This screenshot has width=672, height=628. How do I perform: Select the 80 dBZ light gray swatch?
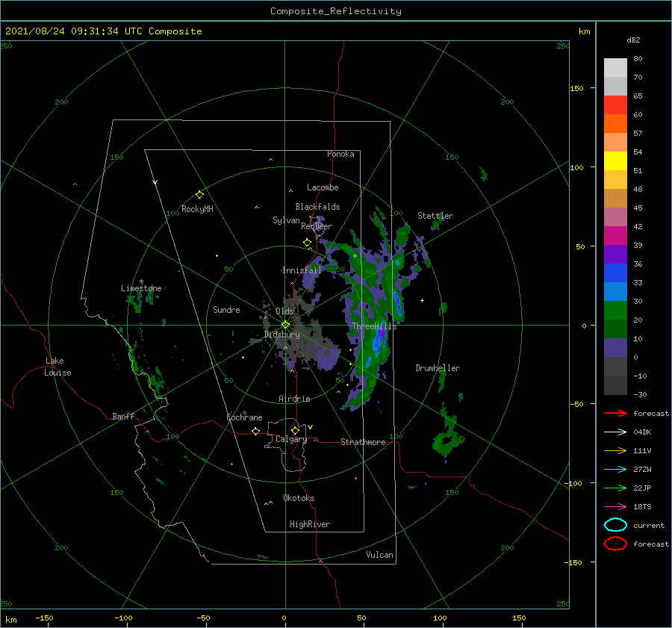point(615,68)
